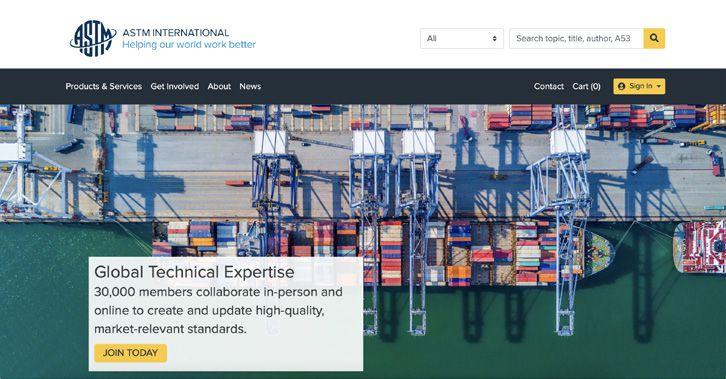
Task: Click the ASTM globe logo icon
Action: (x=93, y=38)
